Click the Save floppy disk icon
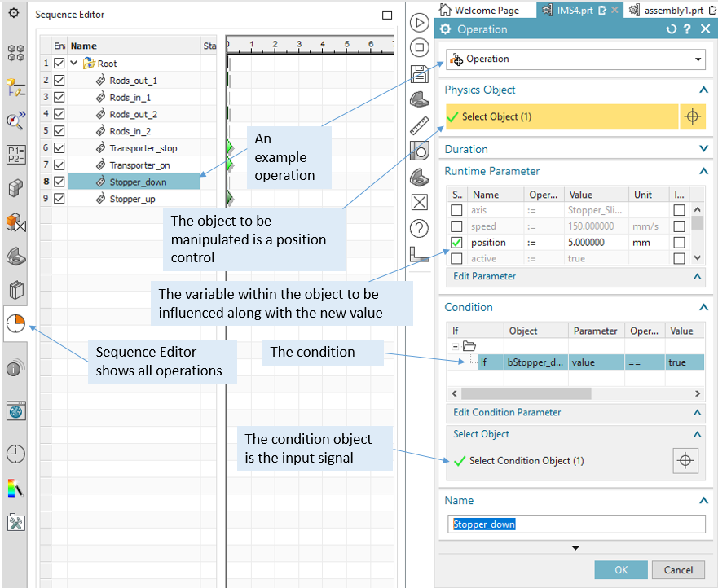Screen dimensions: 718x588 [419, 74]
